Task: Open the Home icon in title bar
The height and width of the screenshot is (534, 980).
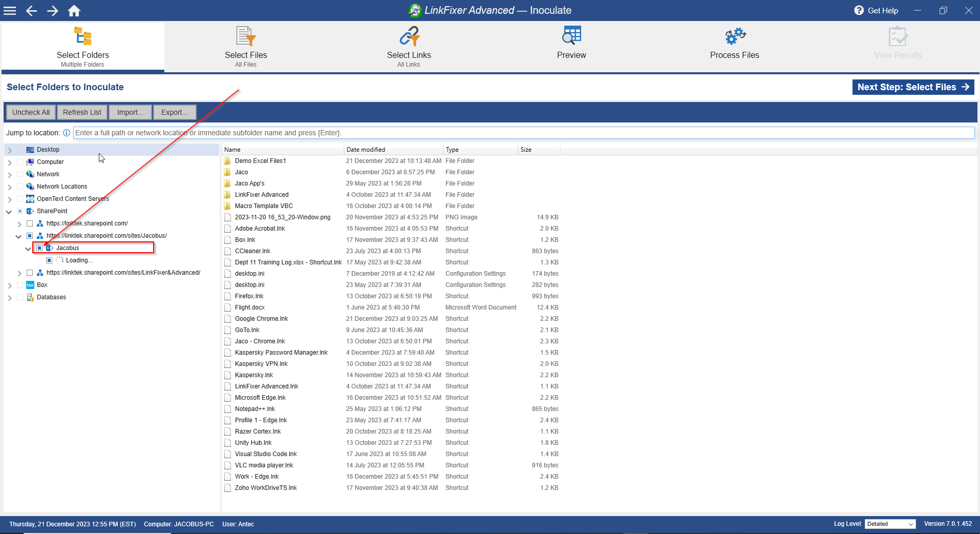Action: 74,10
